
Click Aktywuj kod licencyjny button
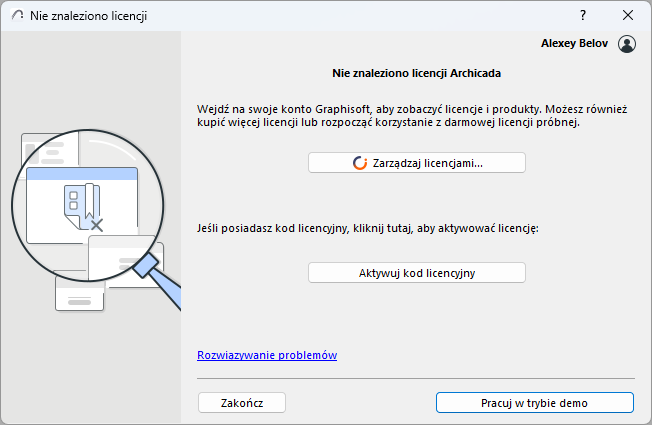pos(417,273)
